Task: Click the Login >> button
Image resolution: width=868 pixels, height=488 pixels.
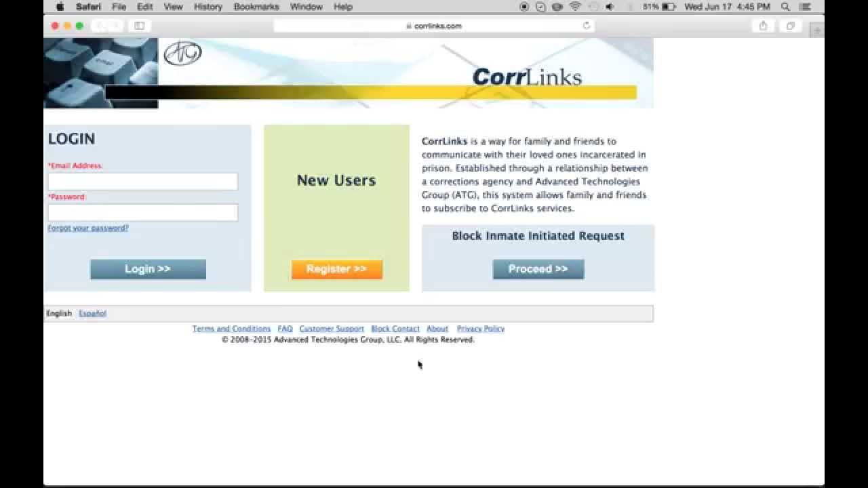Action: (x=148, y=269)
